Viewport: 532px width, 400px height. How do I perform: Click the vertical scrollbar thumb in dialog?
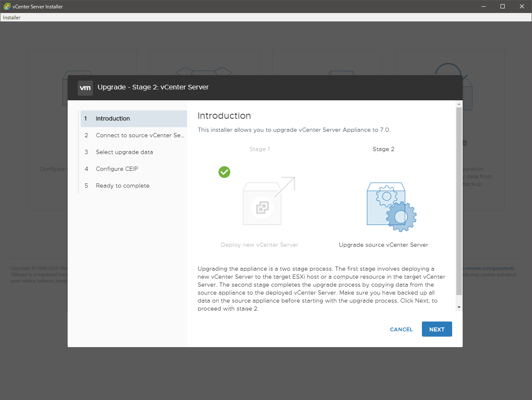click(x=459, y=201)
